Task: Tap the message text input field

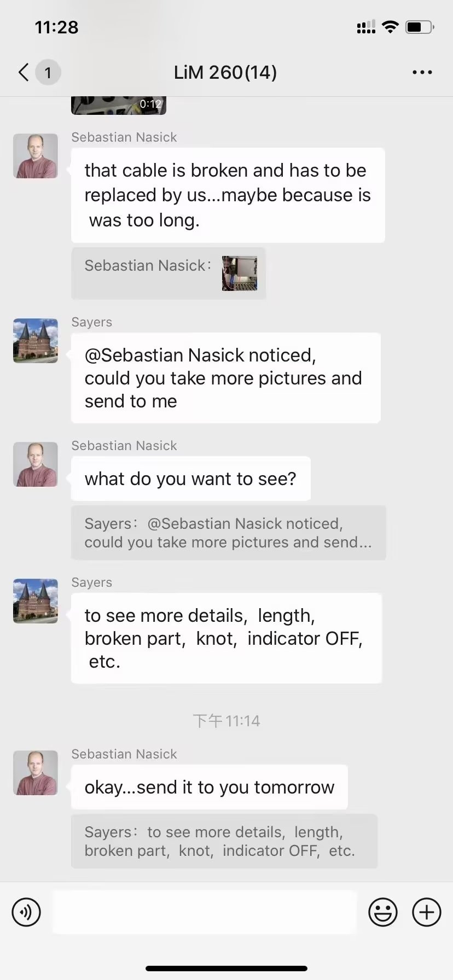Action: [x=204, y=912]
